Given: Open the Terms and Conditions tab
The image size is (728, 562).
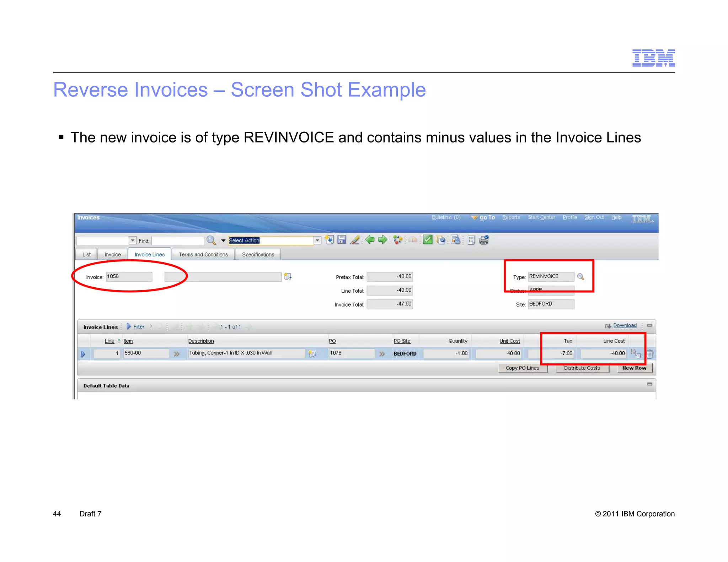Looking at the screenshot, I should pos(203,254).
